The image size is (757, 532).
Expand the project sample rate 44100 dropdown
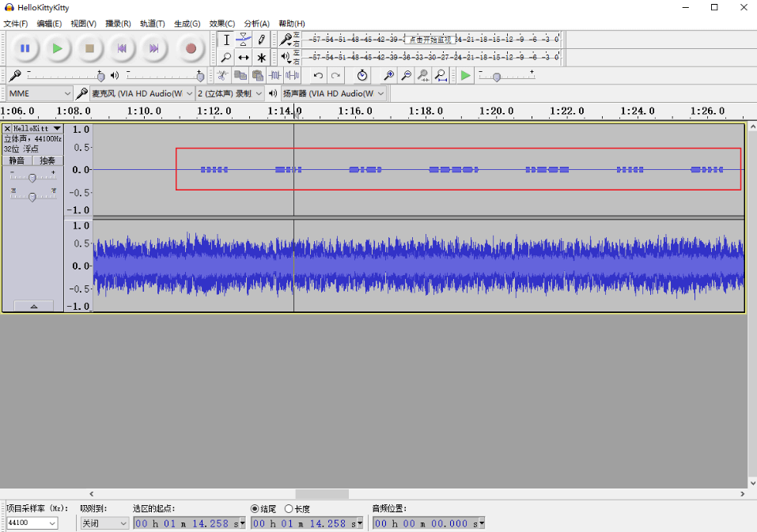pyautogui.click(x=52, y=523)
